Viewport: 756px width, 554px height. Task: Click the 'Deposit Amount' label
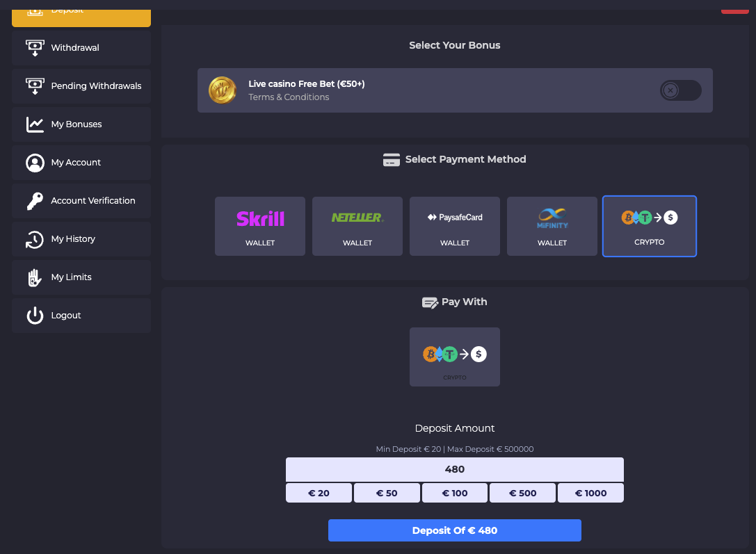(x=455, y=428)
